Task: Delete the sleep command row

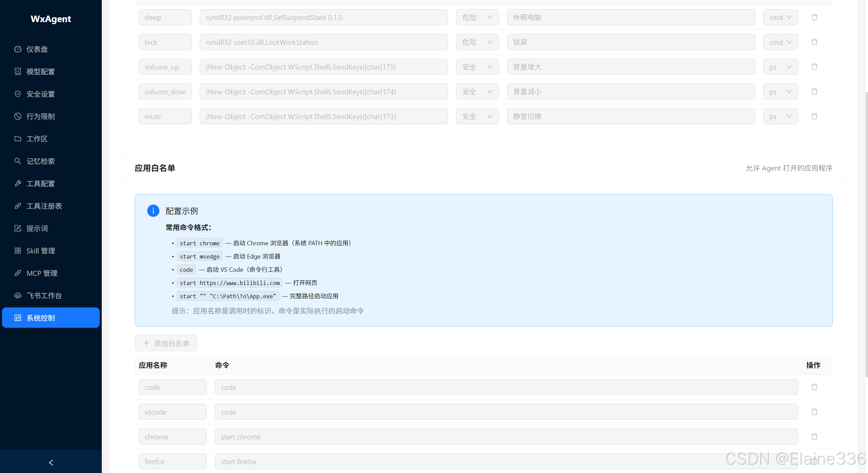Action: 814,17
